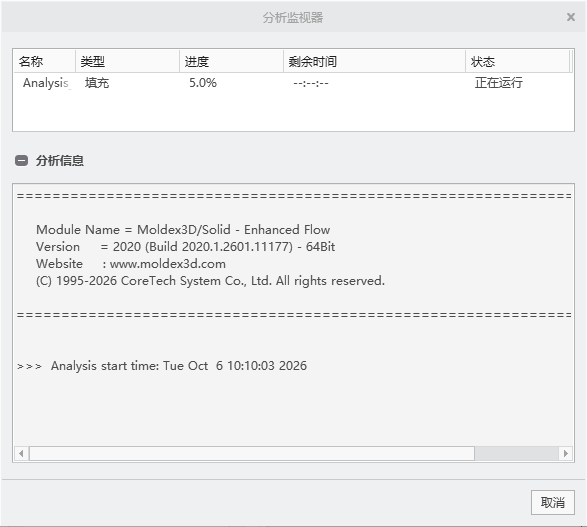Click the --:--:-- remaining time cell
Screen dimensions: 587x527
coord(311,83)
